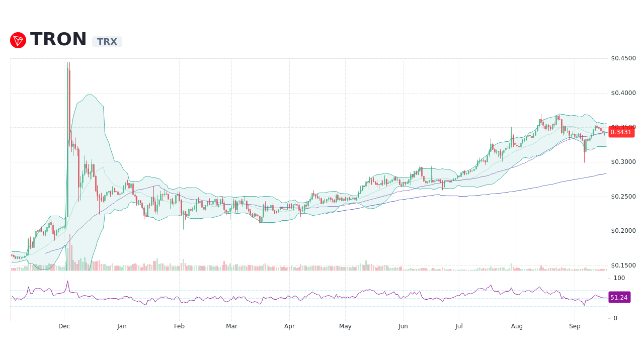Click the current price tag showing 0.3431
This screenshot has height=362, width=644.
[x=621, y=132]
